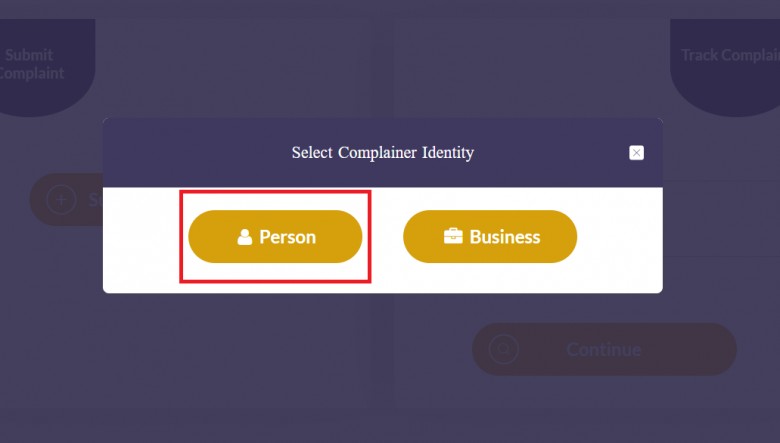
Task: Click the dimmed Continue button
Action: tap(604, 349)
